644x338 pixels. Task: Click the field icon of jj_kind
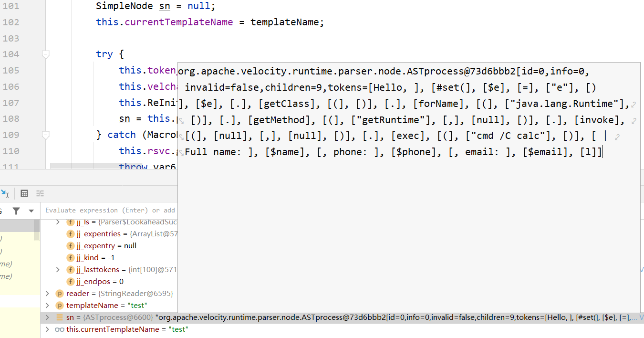point(71,258)
